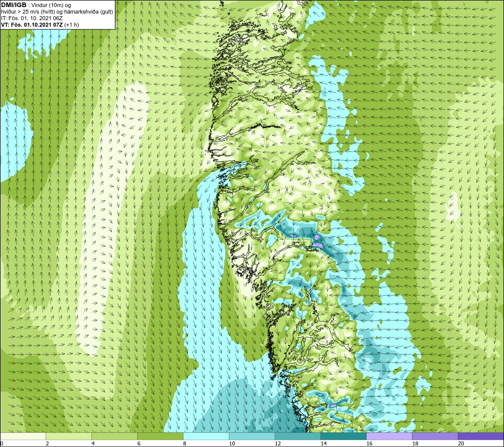Click the 'IT: Fös. 01. 10. 2021 06Z' line
The height and width of the screenshot is (447, 504).
pyautogui.click(x=32, y=18)
